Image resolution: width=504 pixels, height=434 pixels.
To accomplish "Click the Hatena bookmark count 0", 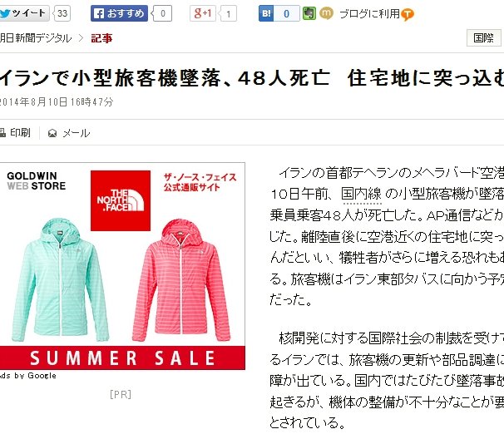I will [286, 13].
